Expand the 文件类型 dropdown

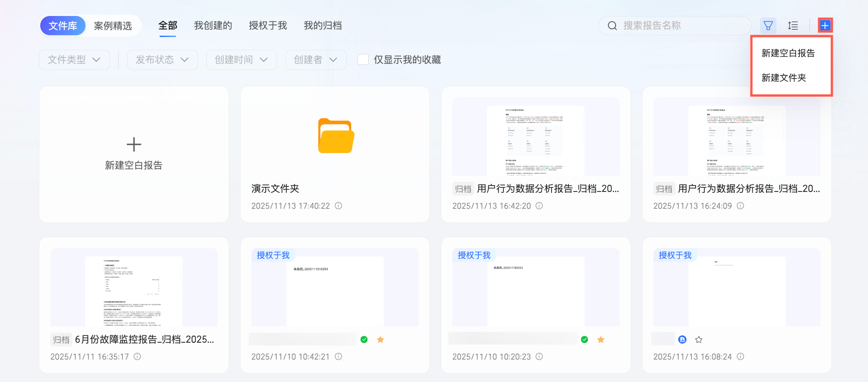(74, 60)
